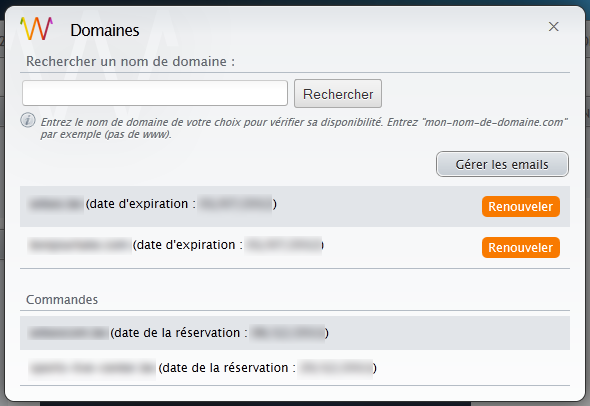Click the second domain's blurred expiration date
This screenshot has width=590, height=406.
pyautogui.click(x=283, y=245)
